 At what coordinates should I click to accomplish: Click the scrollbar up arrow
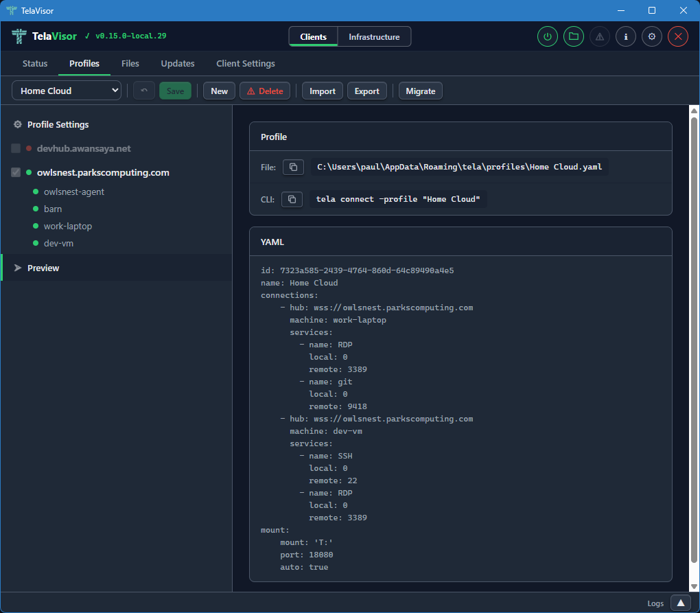click(694, 111)
